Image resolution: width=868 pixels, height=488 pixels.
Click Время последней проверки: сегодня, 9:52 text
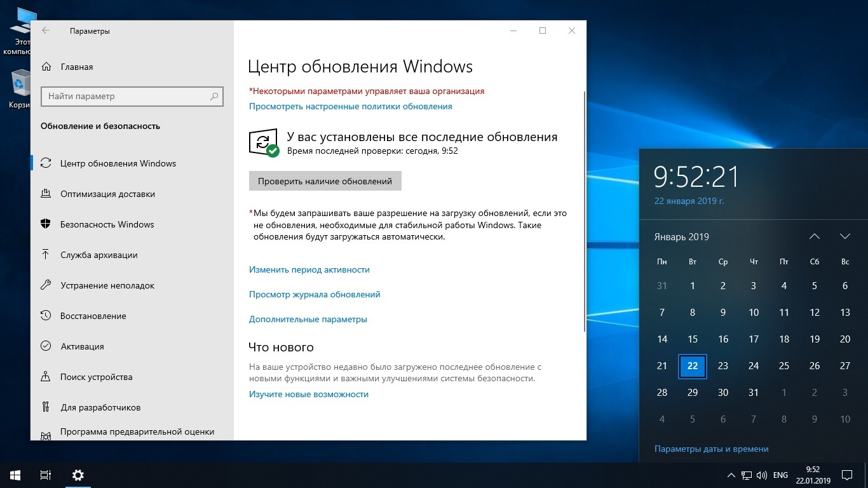coord(372,151)
